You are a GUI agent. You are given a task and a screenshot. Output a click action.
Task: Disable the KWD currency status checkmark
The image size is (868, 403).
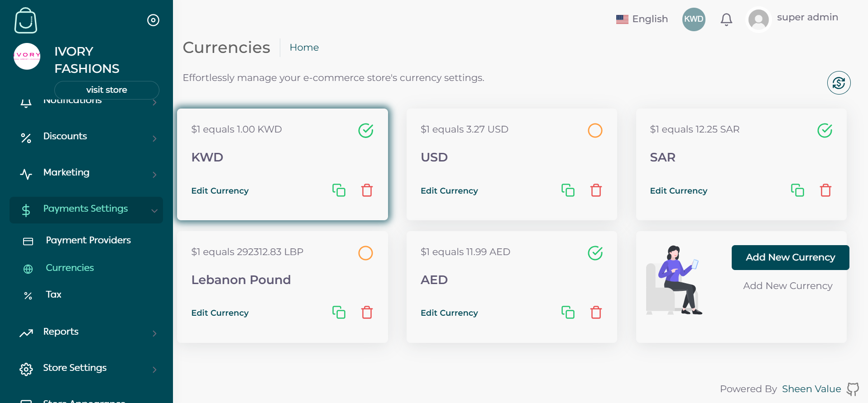click(366, 131)
